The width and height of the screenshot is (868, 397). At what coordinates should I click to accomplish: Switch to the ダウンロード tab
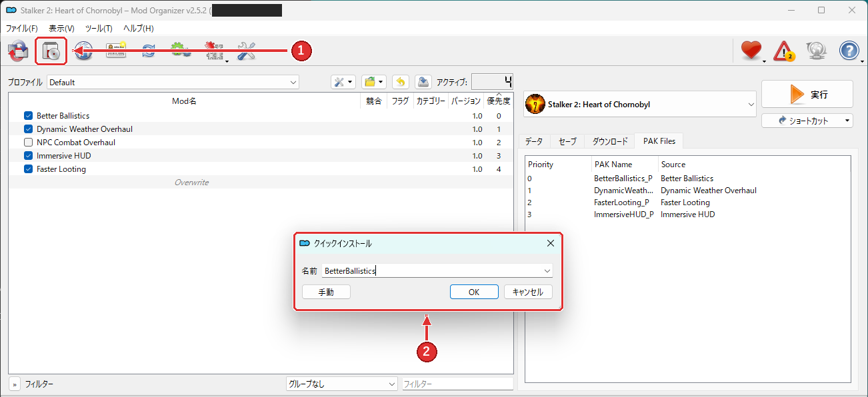(x=609, y=142)
